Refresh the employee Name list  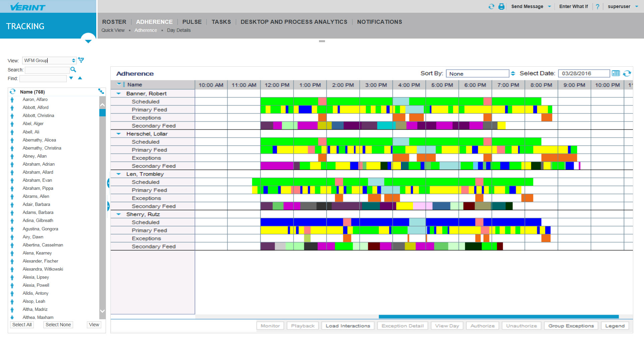click(x=13, y=92)
